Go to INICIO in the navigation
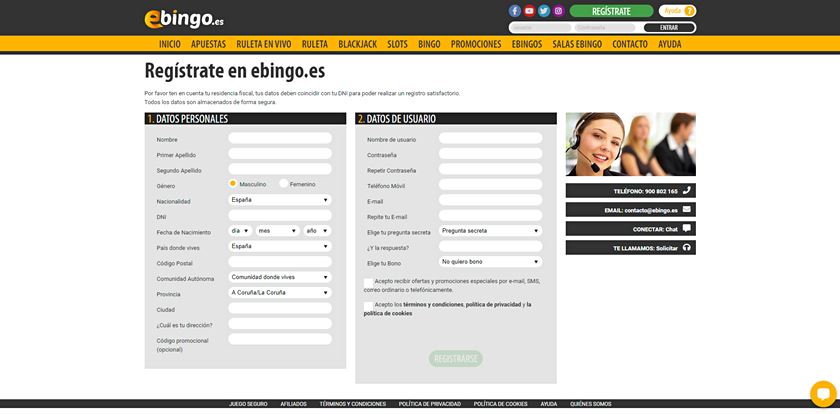The height and width of the screenshot is (414, 840). [x=170, y=44]
